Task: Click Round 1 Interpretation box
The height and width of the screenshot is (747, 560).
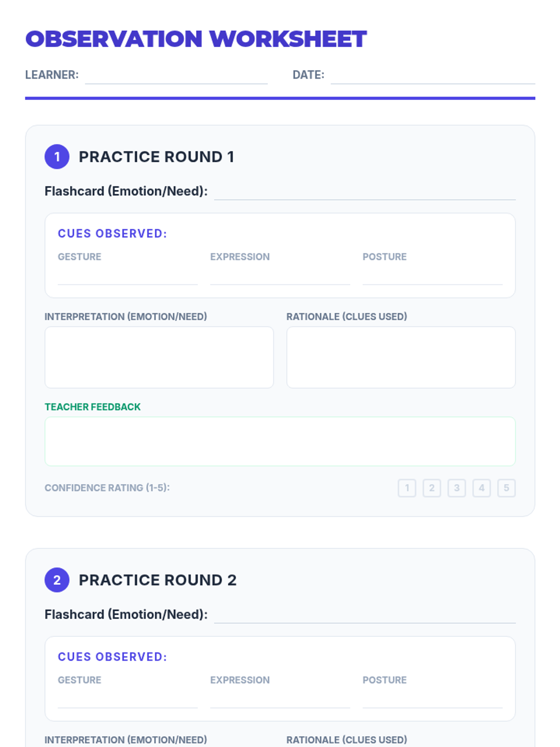Action: tap(159, 357)
